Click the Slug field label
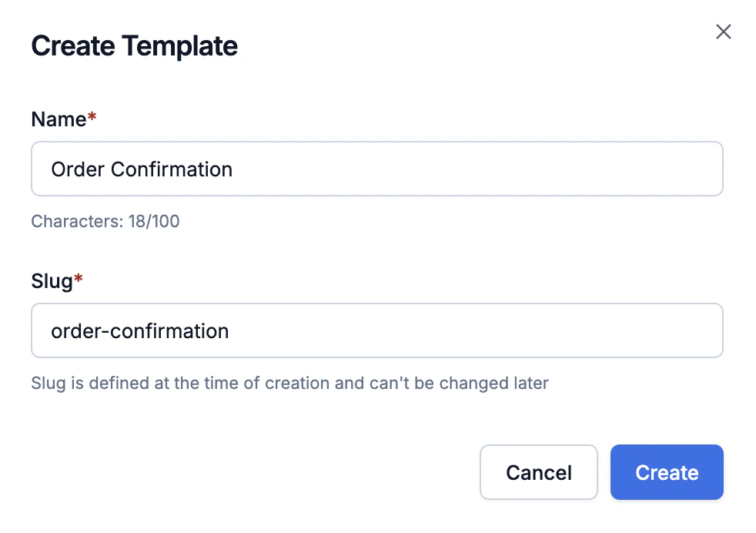Image resolution: width=756 pixels, height=533 pixels. 52,281
